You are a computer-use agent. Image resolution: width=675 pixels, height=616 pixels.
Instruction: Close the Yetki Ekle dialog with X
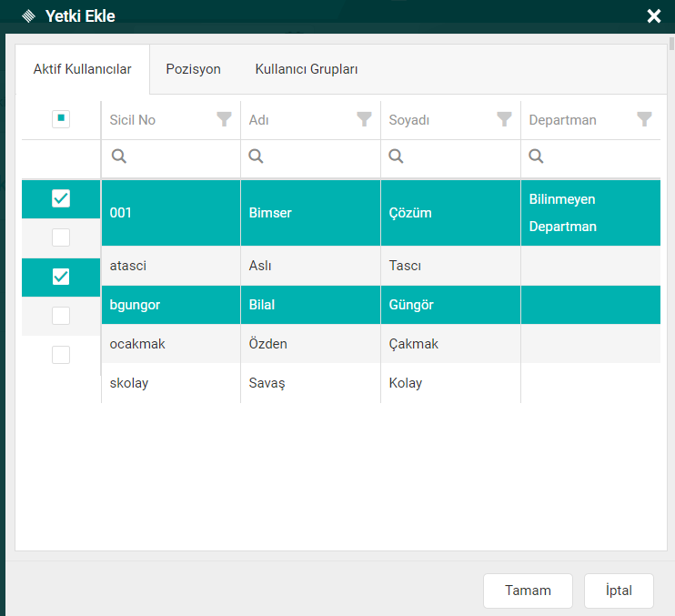click(x=653, y=16)
